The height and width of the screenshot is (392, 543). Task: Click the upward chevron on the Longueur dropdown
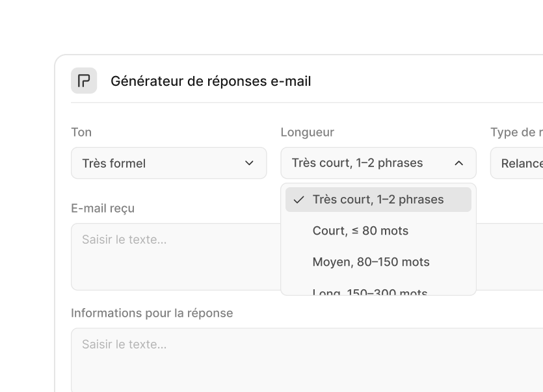[460, 163]
